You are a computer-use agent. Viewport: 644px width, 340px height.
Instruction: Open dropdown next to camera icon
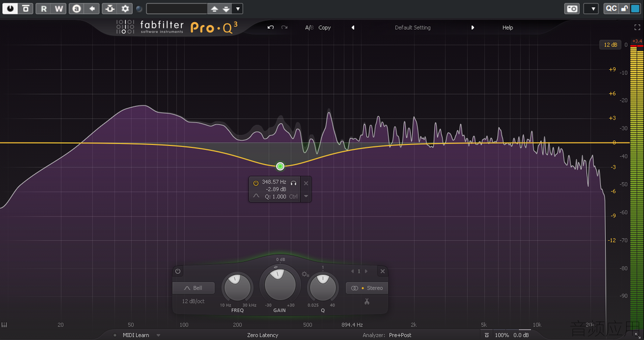[x=591, y=8]
